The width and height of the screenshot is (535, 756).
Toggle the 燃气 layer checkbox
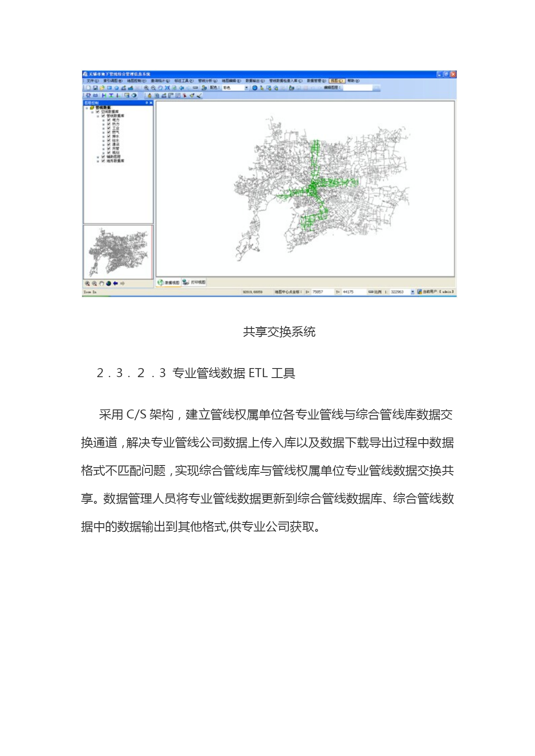[x=109, y=132]
